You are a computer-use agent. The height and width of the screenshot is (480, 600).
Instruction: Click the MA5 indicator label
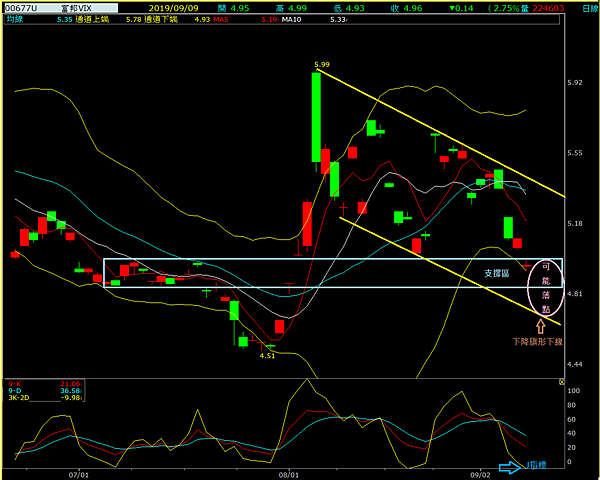tap(221, 19)
